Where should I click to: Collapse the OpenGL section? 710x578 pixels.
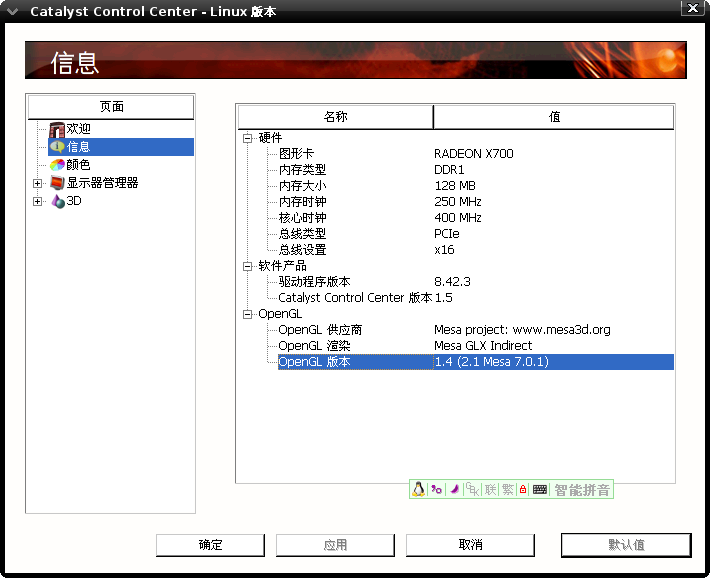tap(247, 314)
